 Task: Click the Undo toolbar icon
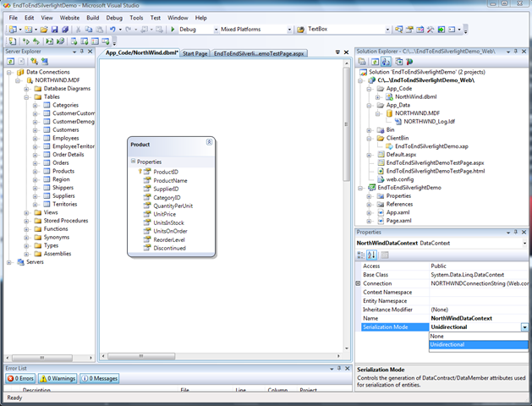tap(112, 29)
